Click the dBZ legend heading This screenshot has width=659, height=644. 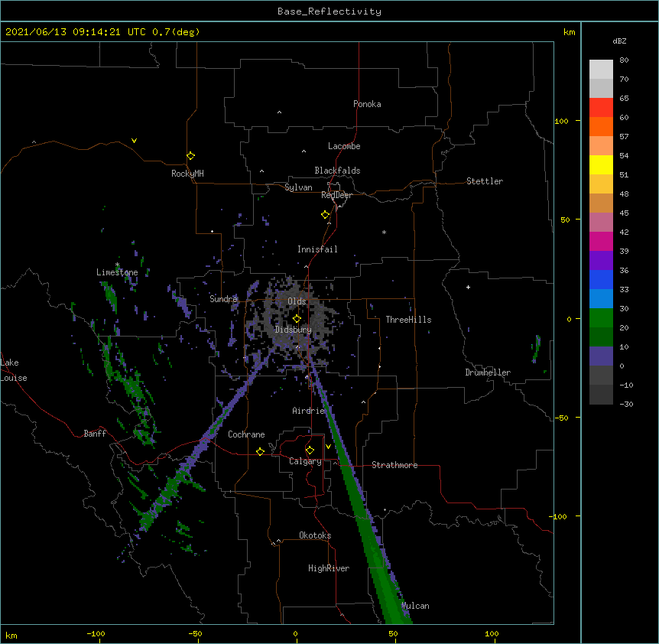coord(619,41)
